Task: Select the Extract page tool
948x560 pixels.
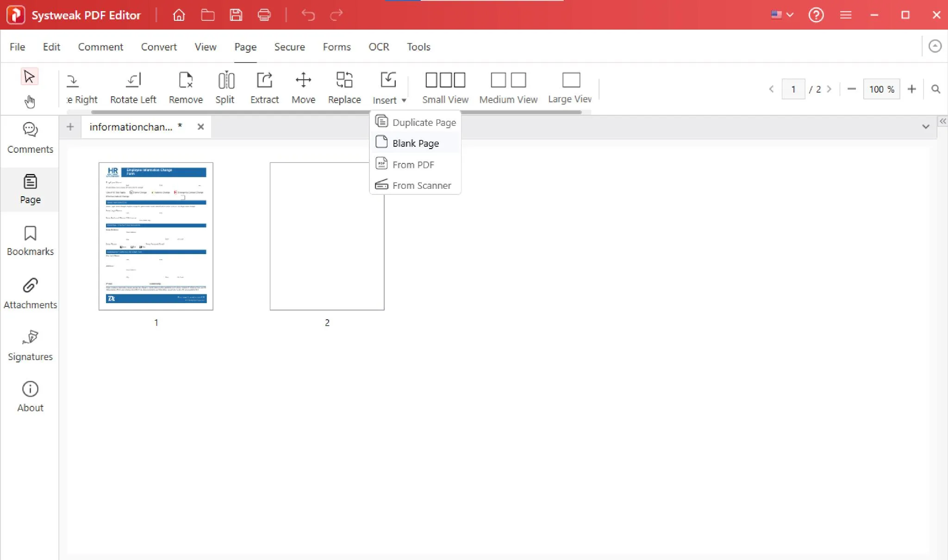Action: (x=264, y=87)
